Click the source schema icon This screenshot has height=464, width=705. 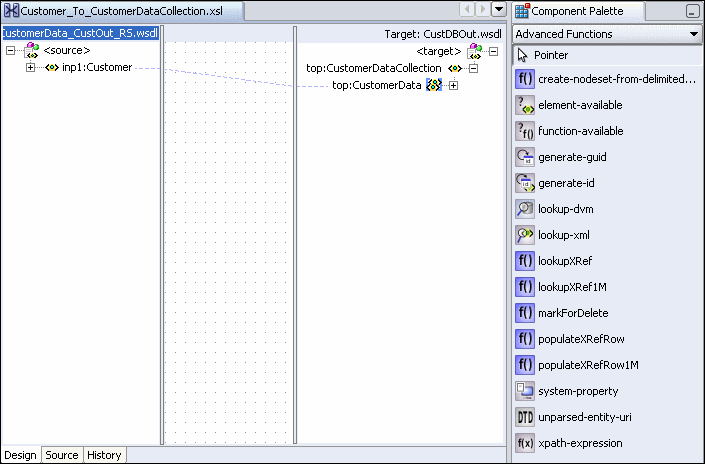click(32, 50)
